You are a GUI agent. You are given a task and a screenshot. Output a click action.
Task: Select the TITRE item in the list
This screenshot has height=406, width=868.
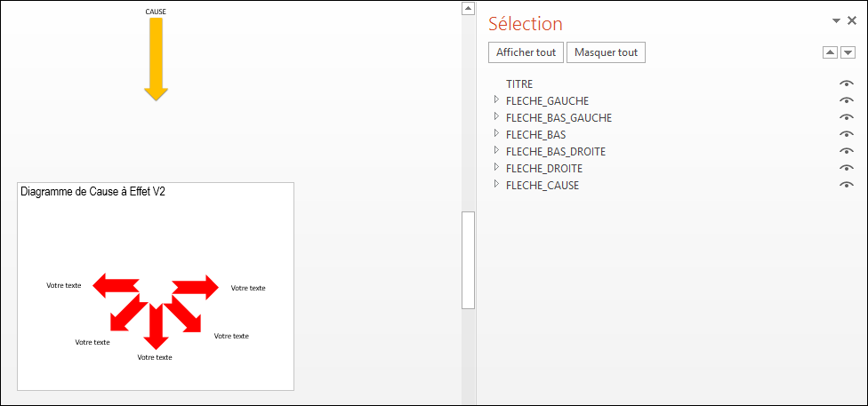(x=519, y=84)
